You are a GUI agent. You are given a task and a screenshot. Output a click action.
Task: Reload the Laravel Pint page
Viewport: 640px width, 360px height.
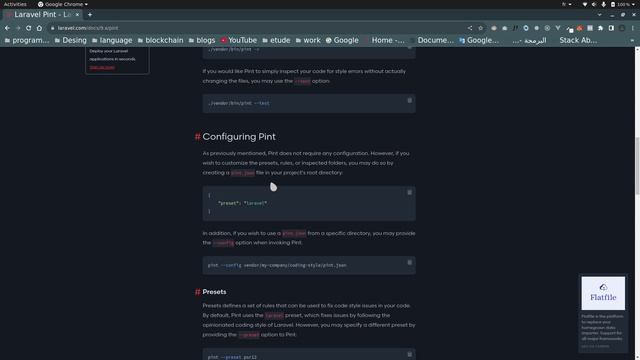coord(29,28)
